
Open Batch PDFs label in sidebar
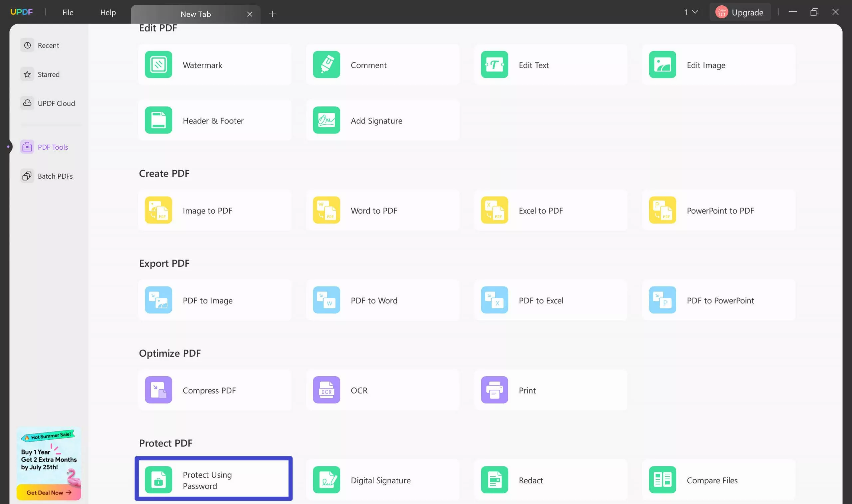point(55,176)
